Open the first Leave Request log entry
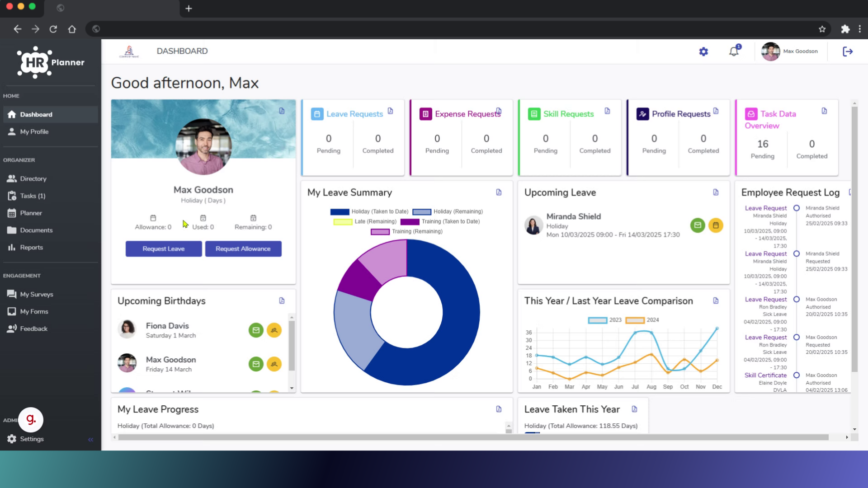This screenshot has width=868, height=488. [765, 208]
